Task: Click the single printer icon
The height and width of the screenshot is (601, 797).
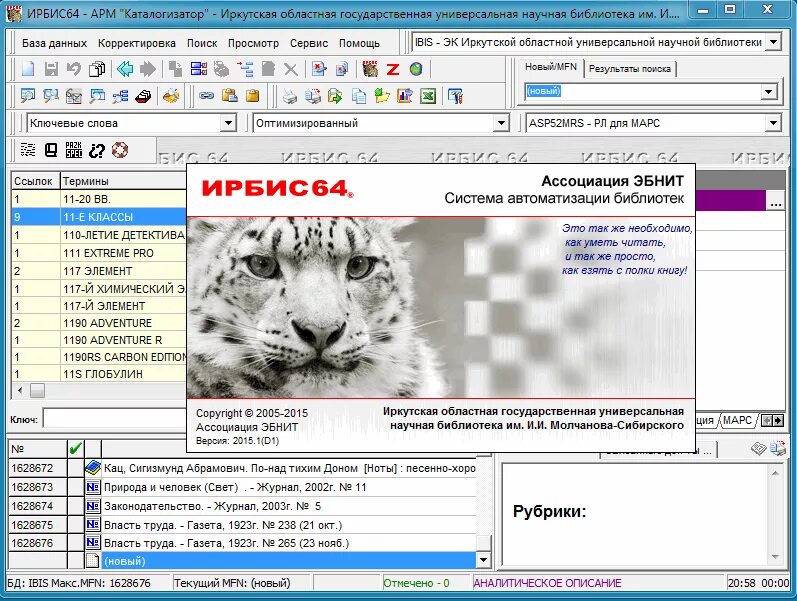Action: [x=290, y=96]
